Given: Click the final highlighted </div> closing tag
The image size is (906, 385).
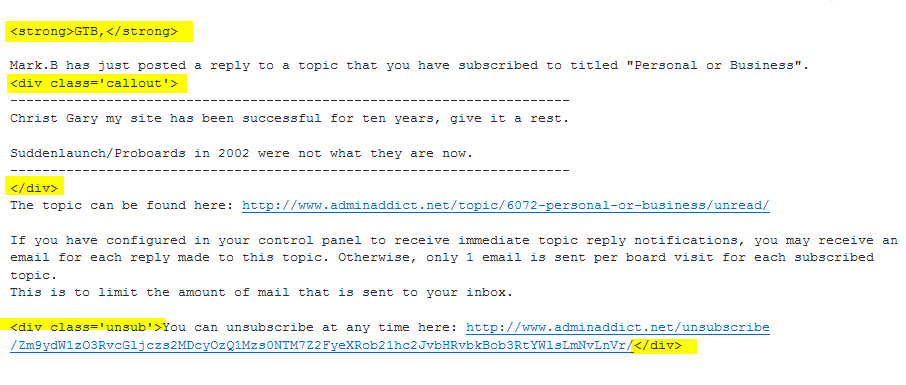Looking at the screenshot, I should click(x=658, y=346).
